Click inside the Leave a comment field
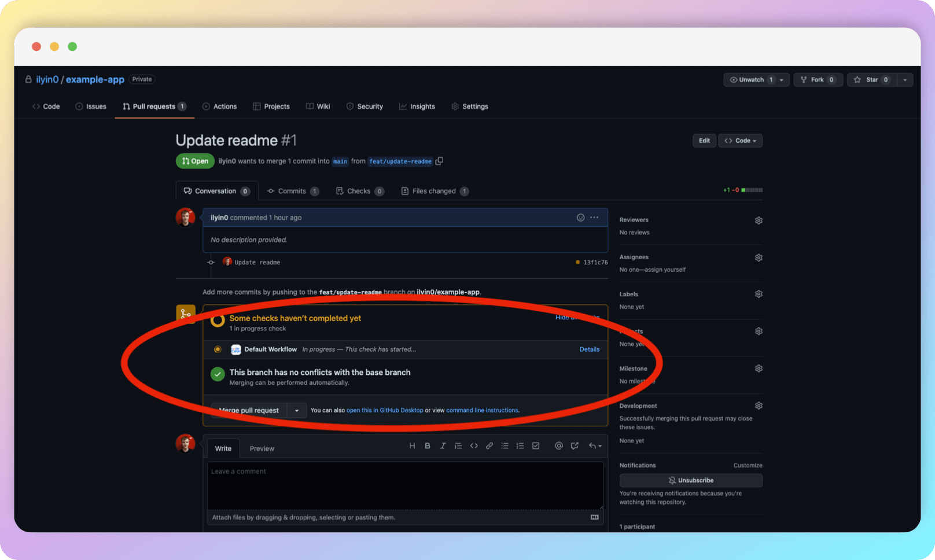The image size is (935, 560). tap(405, 486)
